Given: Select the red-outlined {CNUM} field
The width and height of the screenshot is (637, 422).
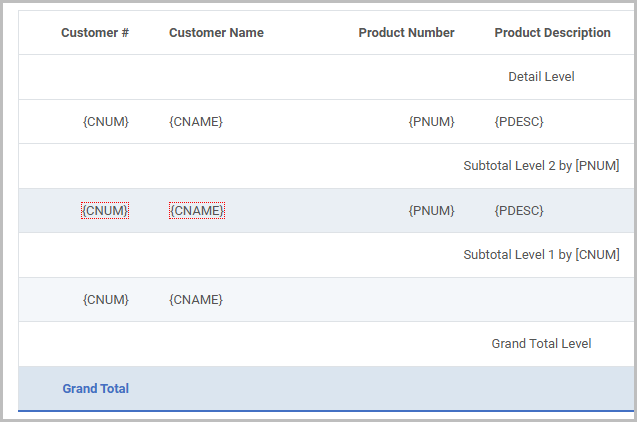Looking at the screenshot, I should [105, 210].
